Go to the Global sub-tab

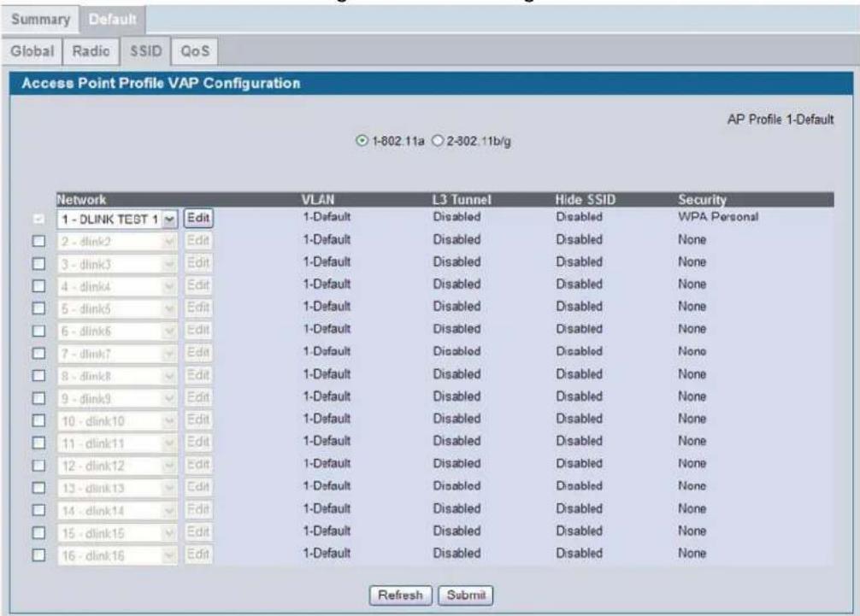[x=32, y=51]
